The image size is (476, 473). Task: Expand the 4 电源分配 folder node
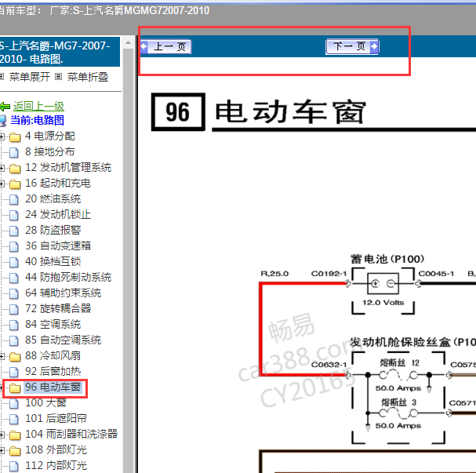coord(2,136)
